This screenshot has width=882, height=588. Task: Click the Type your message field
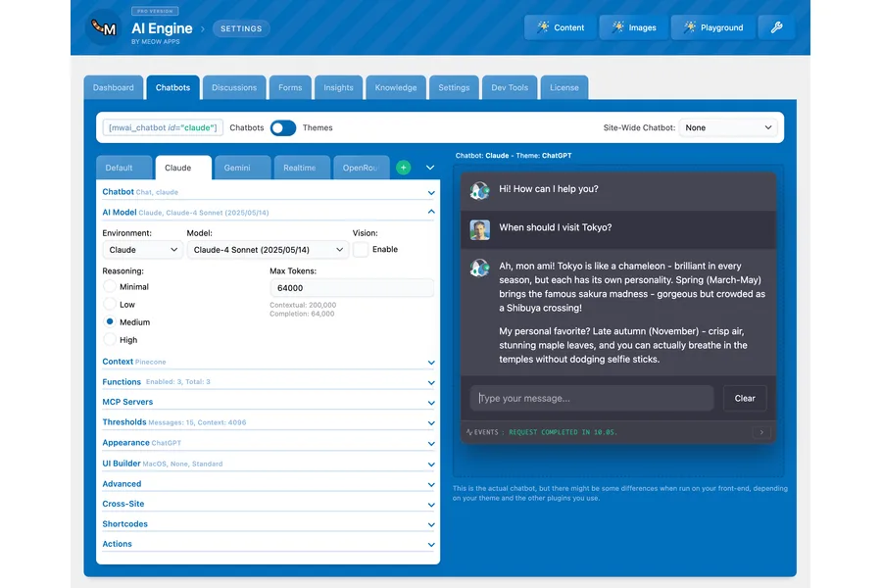[x=592, y=399]
